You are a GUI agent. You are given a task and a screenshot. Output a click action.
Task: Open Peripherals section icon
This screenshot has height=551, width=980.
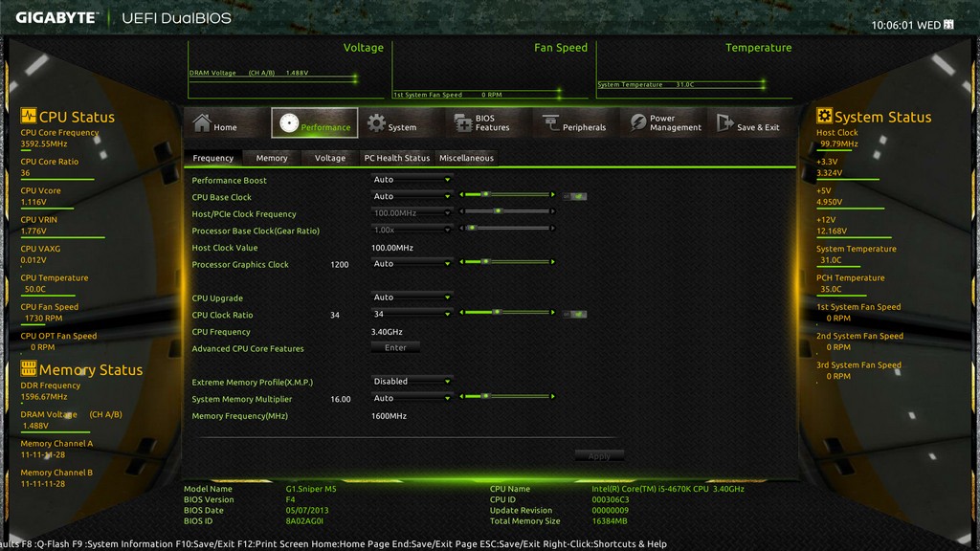550,123
